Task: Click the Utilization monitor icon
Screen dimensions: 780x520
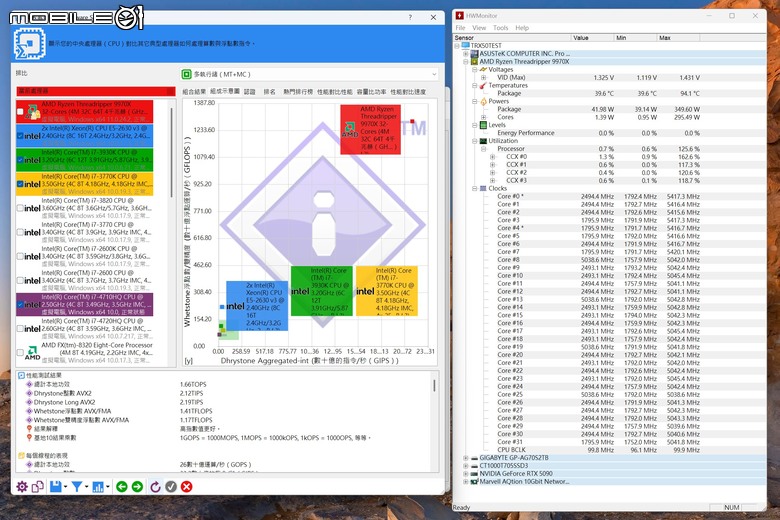Action: click(x=483, y=141)
